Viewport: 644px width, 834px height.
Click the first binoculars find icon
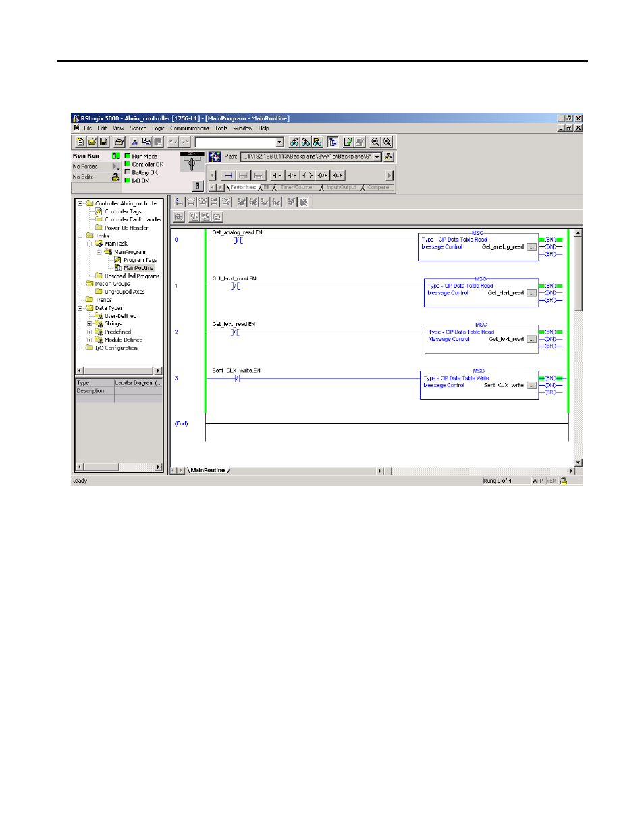pyautogui.click(x=294, y=142)
